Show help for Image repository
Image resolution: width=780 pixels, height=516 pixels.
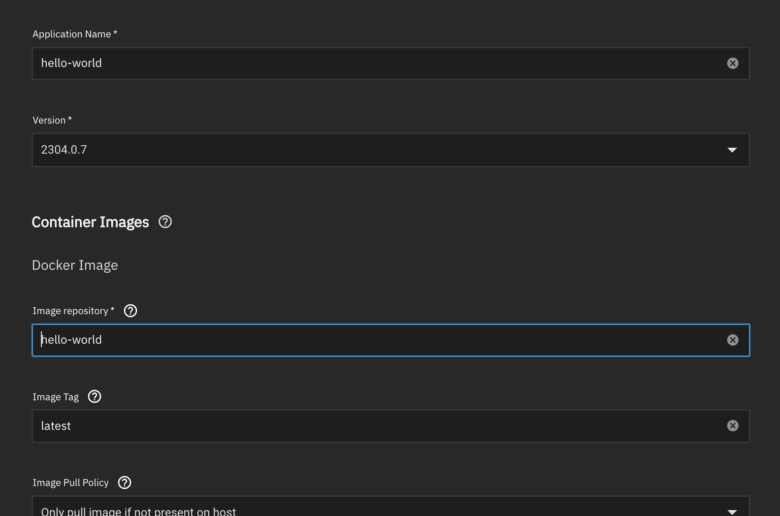(130, 311)
